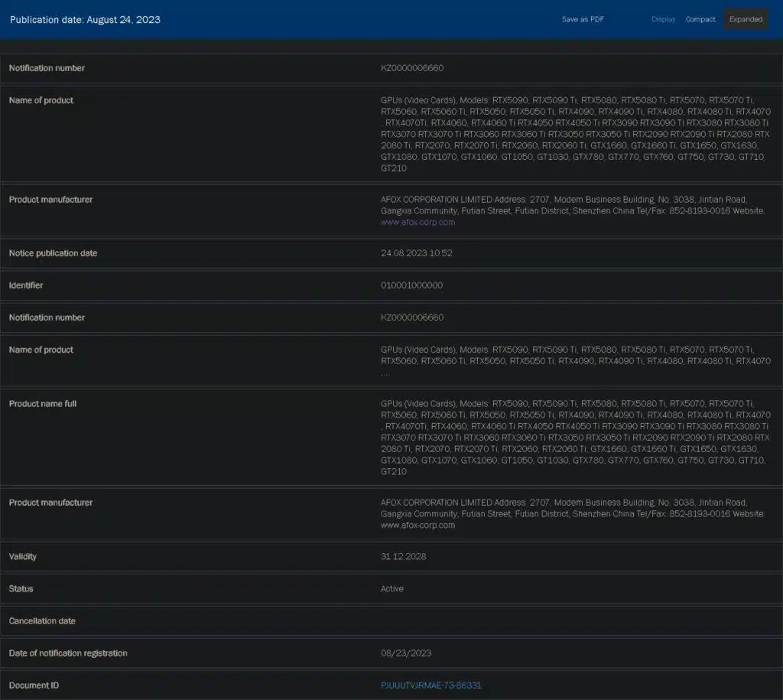Click the Notice publication date label
Image resolution: width=783 pixels, height=700 pixels.
[x=53, y=253]
